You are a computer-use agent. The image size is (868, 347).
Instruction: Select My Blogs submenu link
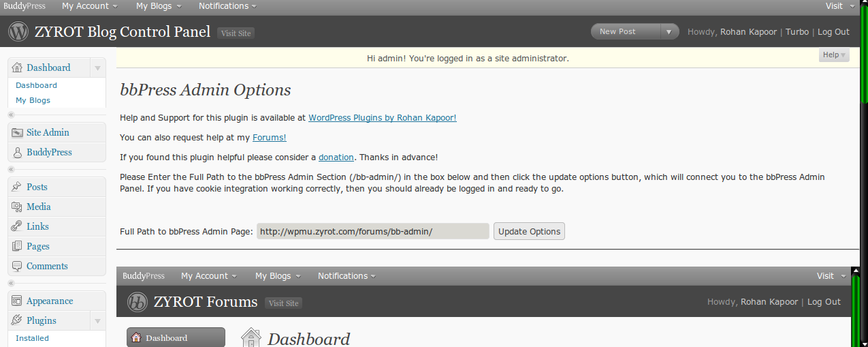pos(33,100)
